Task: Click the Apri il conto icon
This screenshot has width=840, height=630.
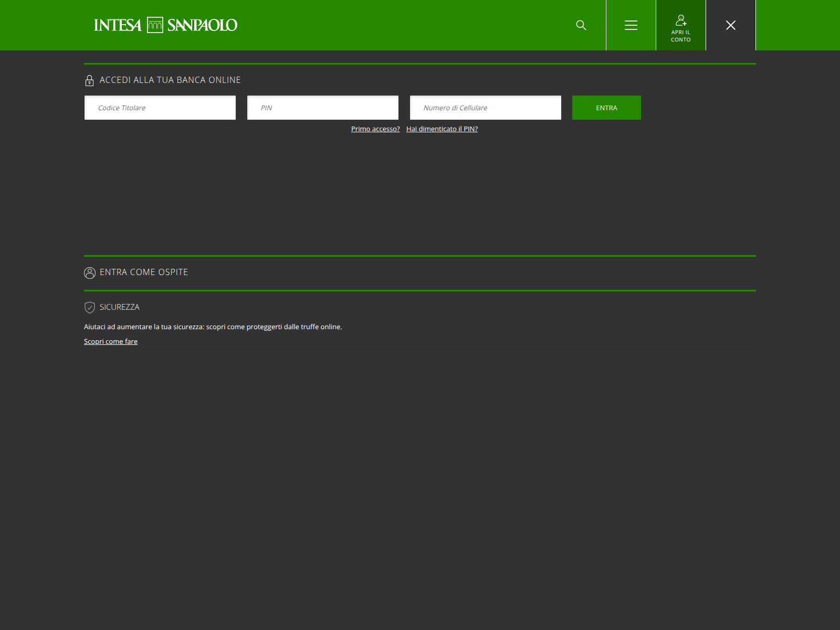Action: 680,21
